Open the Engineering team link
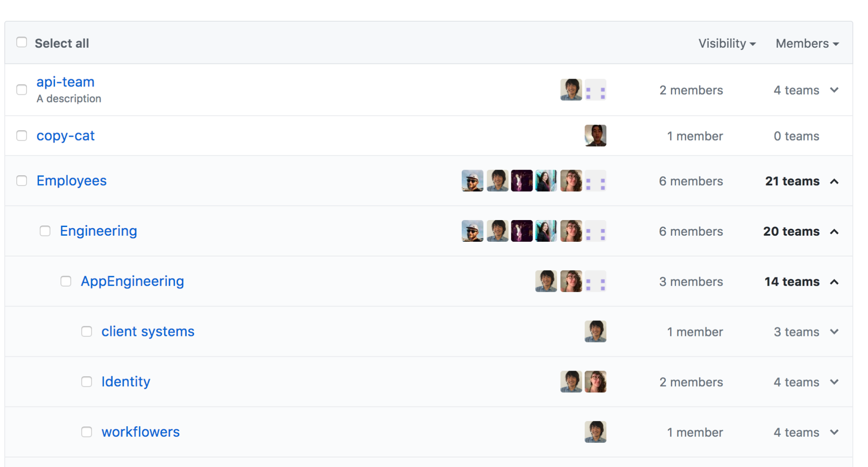868x467 pixels. [x=99, y=231]
